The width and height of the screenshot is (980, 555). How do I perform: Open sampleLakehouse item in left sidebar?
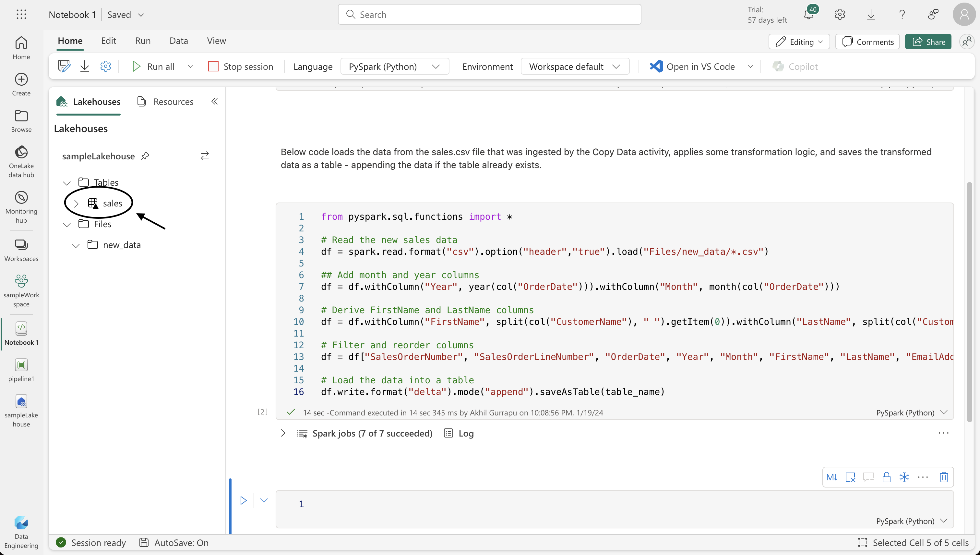coord(21,411)
